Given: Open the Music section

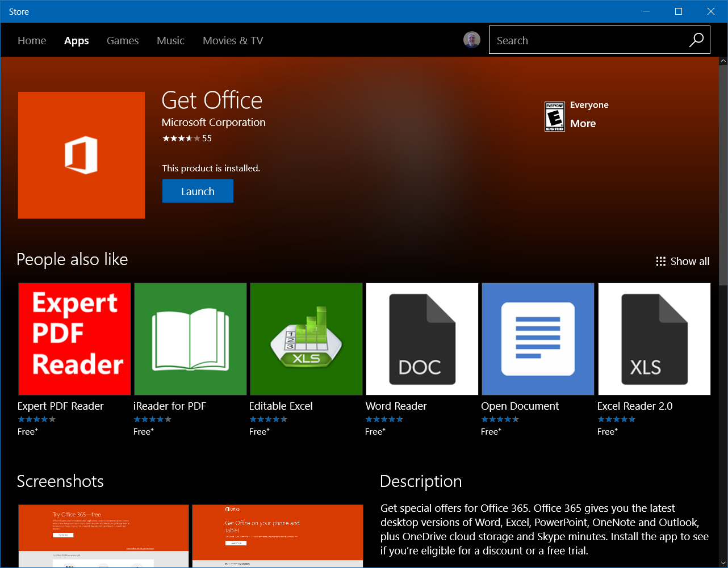Looking at the screenshot, I should (170, 40).
